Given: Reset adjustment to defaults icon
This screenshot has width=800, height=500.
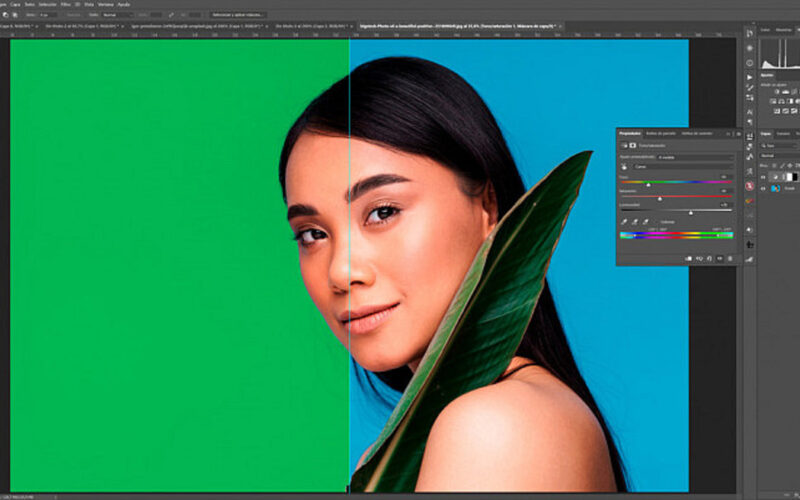Looking at the screenshot, I should tap(709, 259).
